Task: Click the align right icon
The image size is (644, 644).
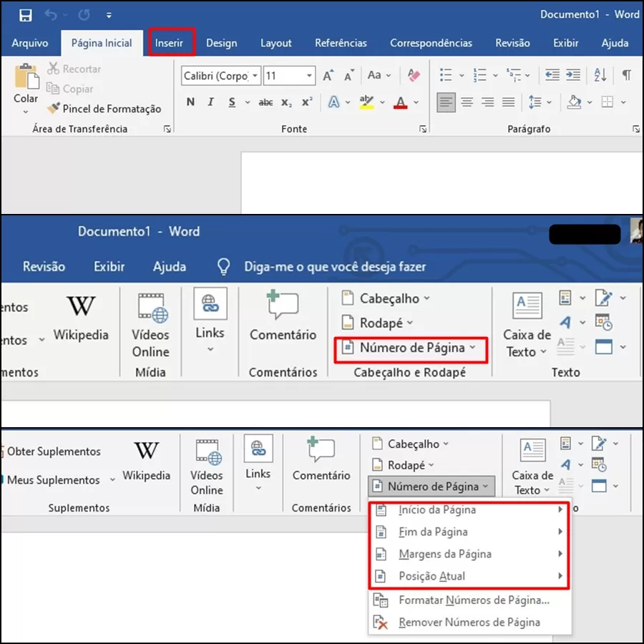Action: pos(487,102)
